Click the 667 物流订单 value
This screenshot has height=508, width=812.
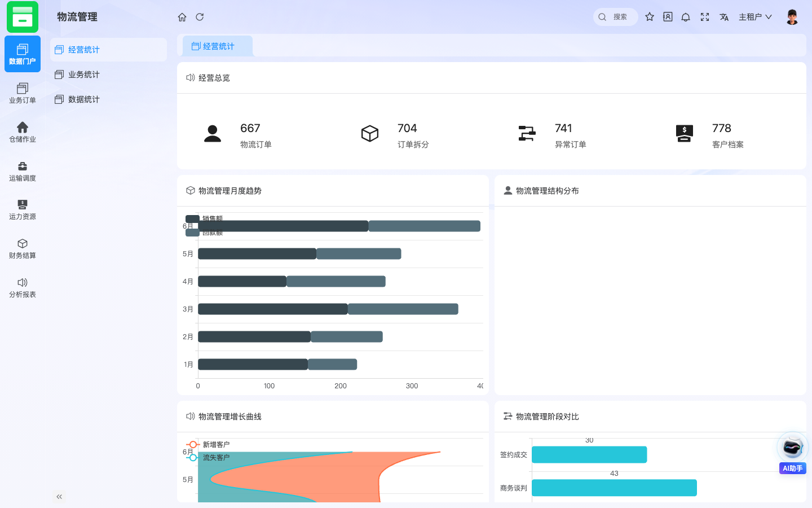pos(250,128)
